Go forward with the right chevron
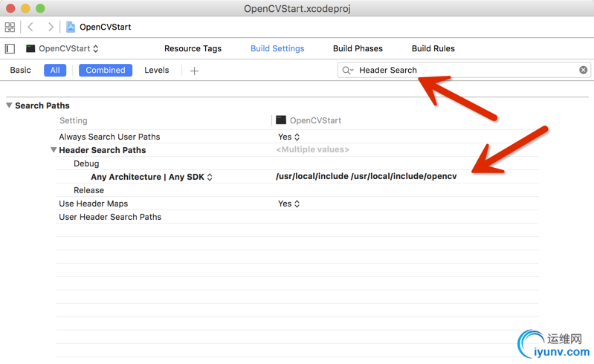This screenshot has width=594, height=364. click(x=51, y=27)
